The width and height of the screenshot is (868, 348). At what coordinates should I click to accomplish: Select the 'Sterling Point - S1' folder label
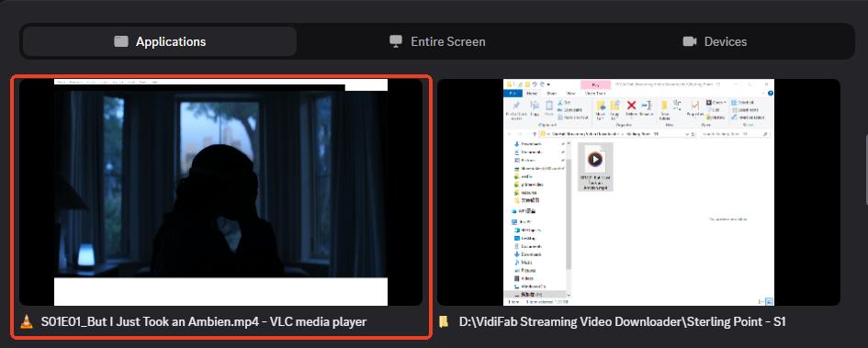pos(623,321)
